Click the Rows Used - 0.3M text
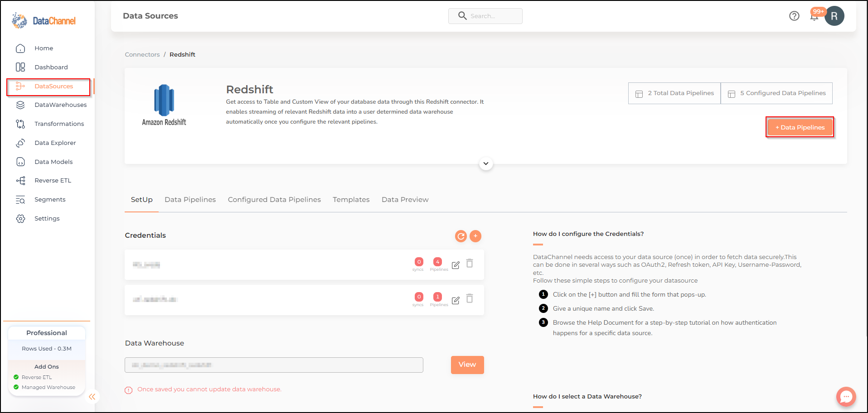The image size is (868, 413). tap(47, 349)
